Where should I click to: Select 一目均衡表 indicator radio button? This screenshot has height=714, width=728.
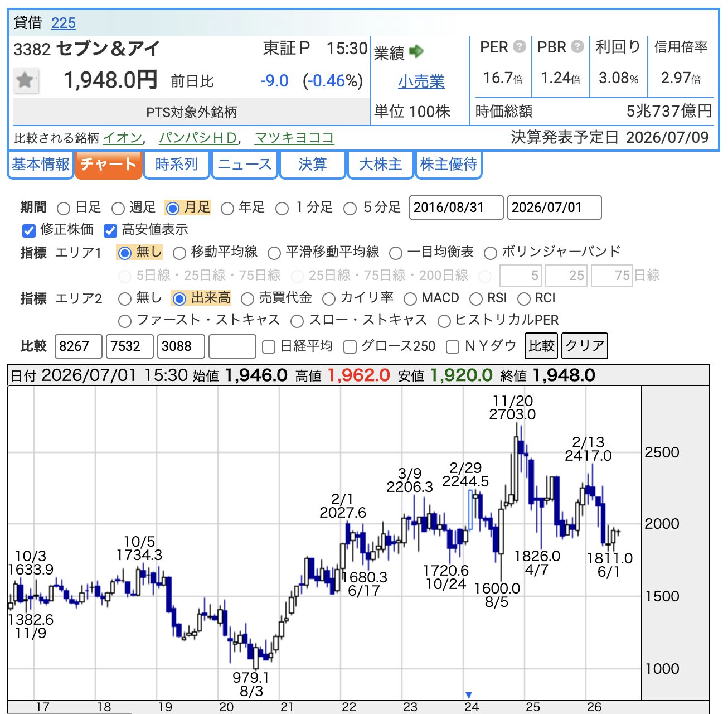(x=396, y=253)
